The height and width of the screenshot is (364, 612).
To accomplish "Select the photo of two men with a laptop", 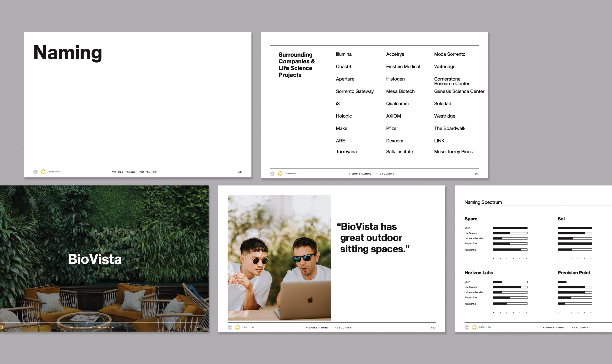I will pos(279,258).
